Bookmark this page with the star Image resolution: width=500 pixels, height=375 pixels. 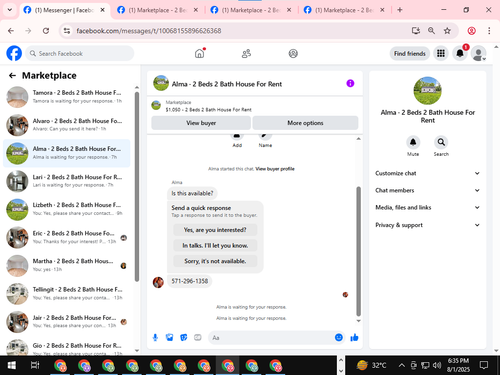447,31
